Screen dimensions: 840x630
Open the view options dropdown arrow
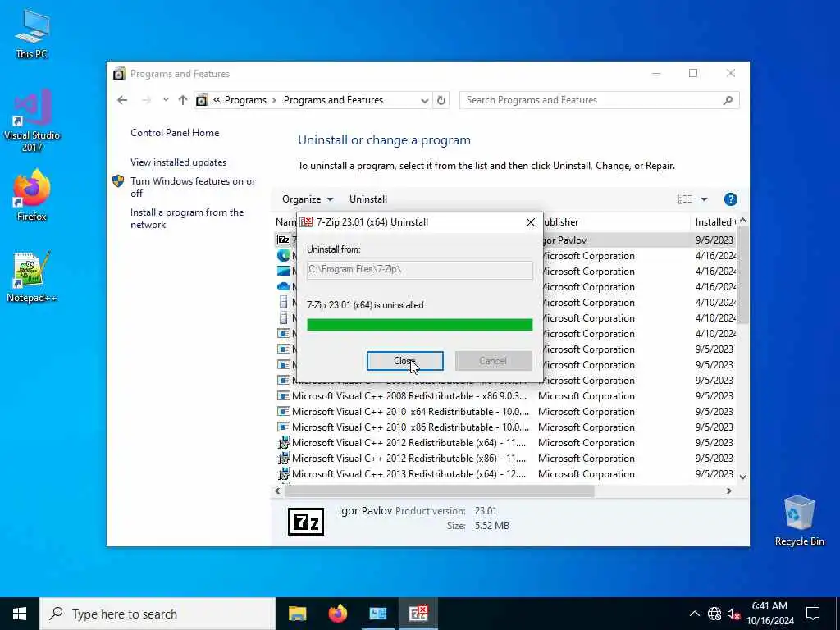click(704, 199)
